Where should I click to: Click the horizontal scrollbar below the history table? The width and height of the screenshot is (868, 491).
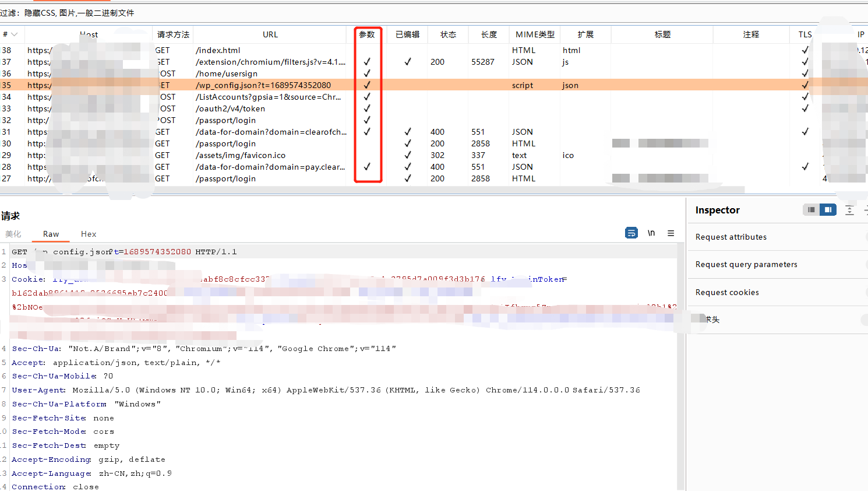[373, 190]
